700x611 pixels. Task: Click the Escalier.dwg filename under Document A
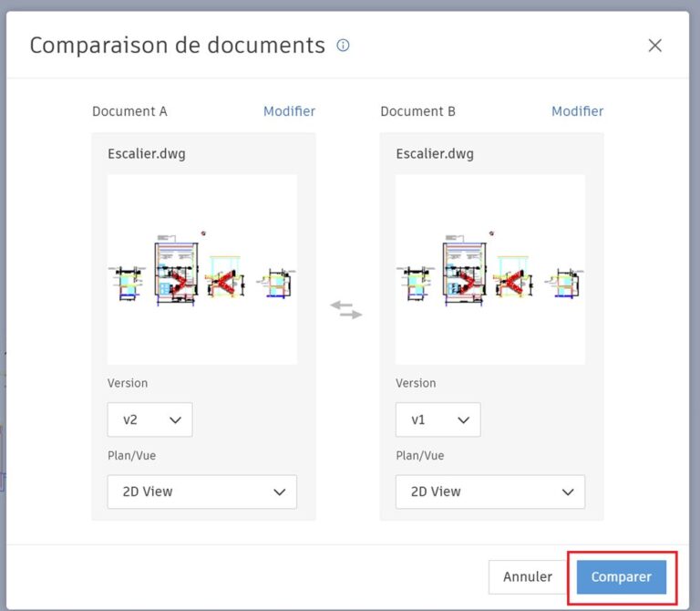click(x=147, y=154)
